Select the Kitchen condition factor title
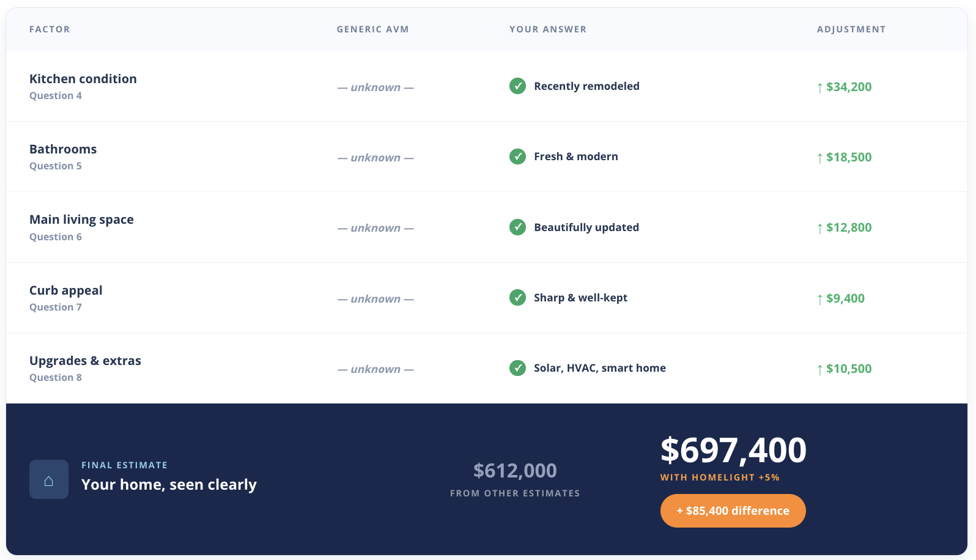 tap(83, 79)
